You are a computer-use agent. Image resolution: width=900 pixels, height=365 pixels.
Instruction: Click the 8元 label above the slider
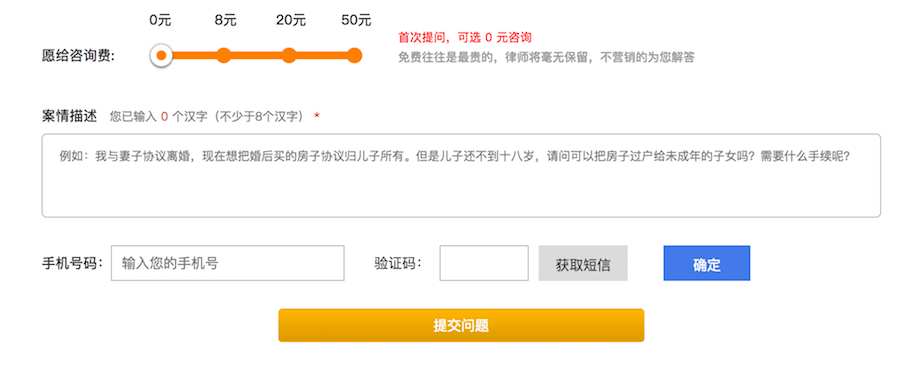[226, 20]
